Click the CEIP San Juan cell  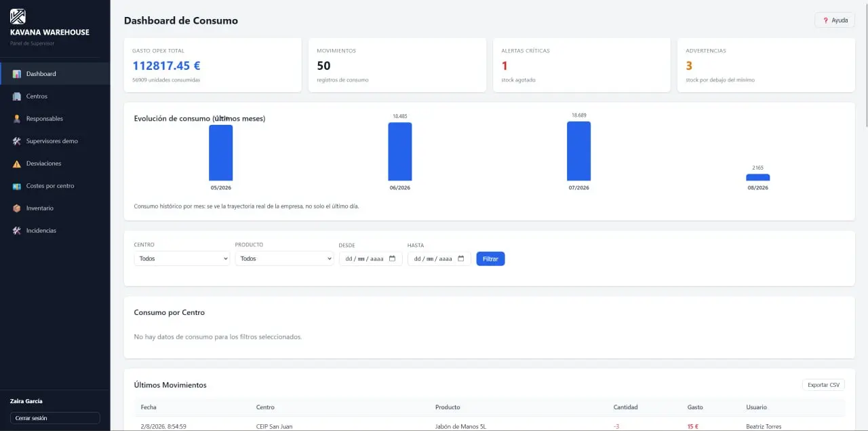tap(275, 426)
